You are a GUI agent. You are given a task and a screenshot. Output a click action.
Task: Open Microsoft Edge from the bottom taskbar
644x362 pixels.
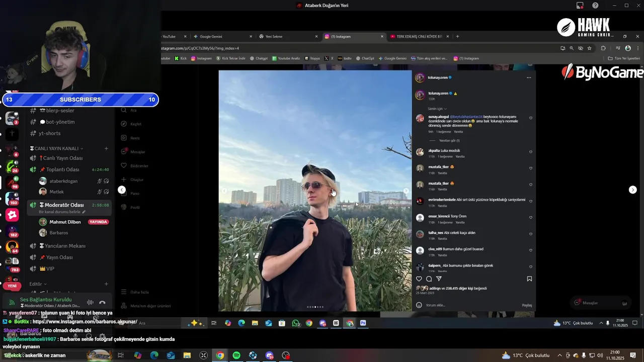(154, 355)
